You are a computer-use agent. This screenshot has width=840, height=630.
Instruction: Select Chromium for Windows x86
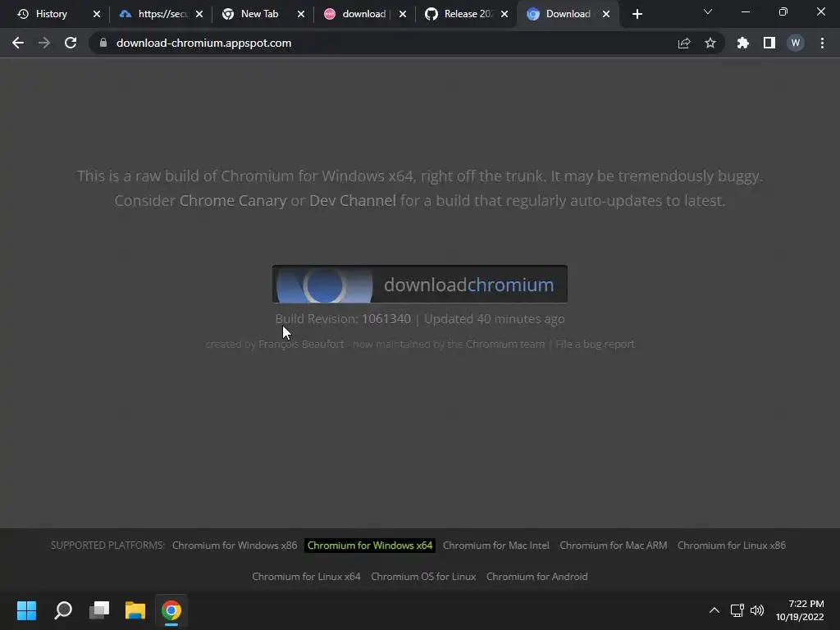(235, 546)
